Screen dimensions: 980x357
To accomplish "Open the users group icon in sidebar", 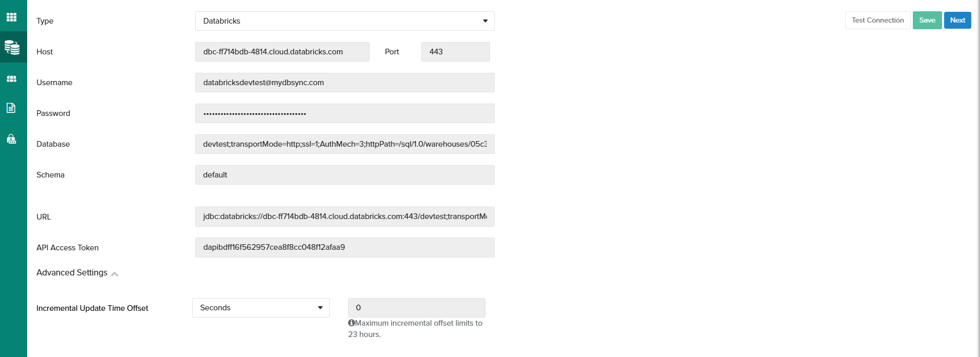I will [11, 79].
